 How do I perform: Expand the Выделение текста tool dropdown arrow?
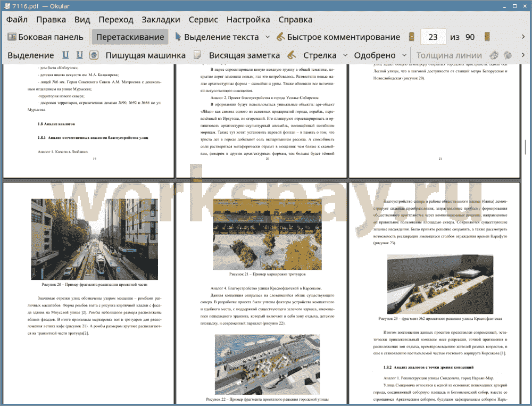(268, 37)
